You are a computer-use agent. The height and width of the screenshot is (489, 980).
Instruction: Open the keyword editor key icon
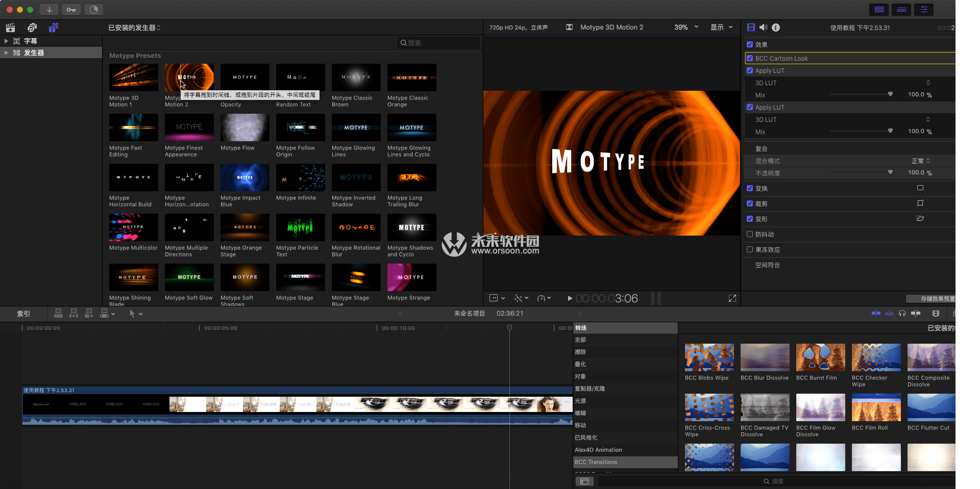coord(71,10)
